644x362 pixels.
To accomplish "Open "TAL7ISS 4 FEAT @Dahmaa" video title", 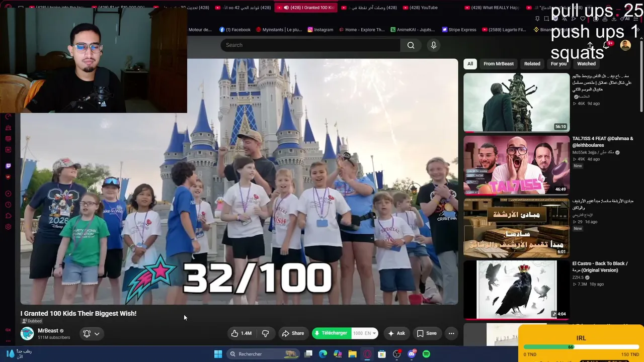I will (x=603, y=142).
